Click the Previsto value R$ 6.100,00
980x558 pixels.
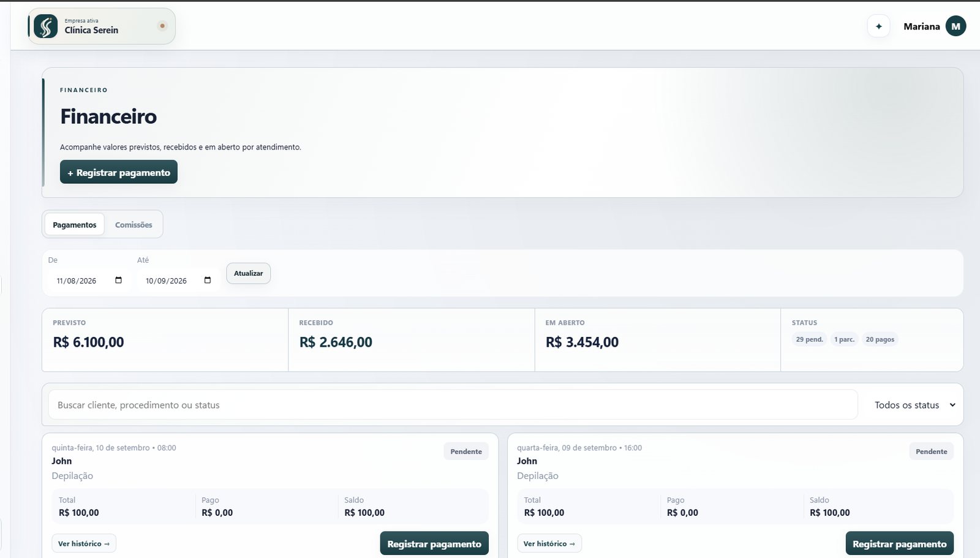[x=88, y=342]
